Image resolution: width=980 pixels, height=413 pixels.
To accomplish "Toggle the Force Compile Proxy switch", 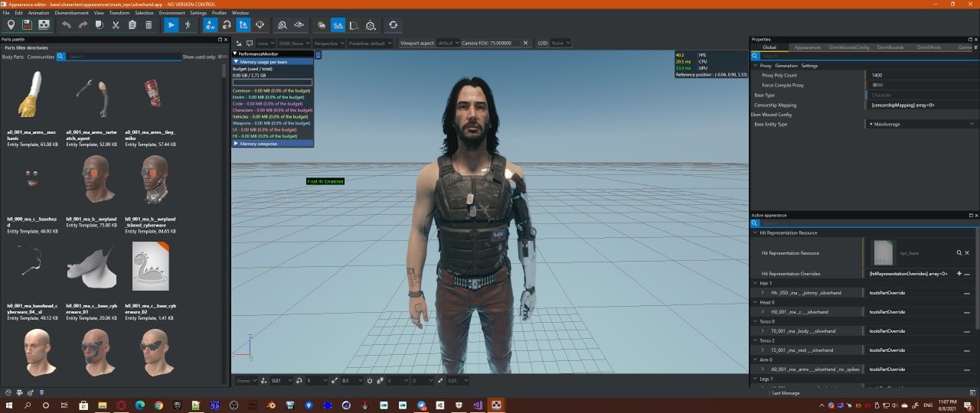I will click(877, 85).
